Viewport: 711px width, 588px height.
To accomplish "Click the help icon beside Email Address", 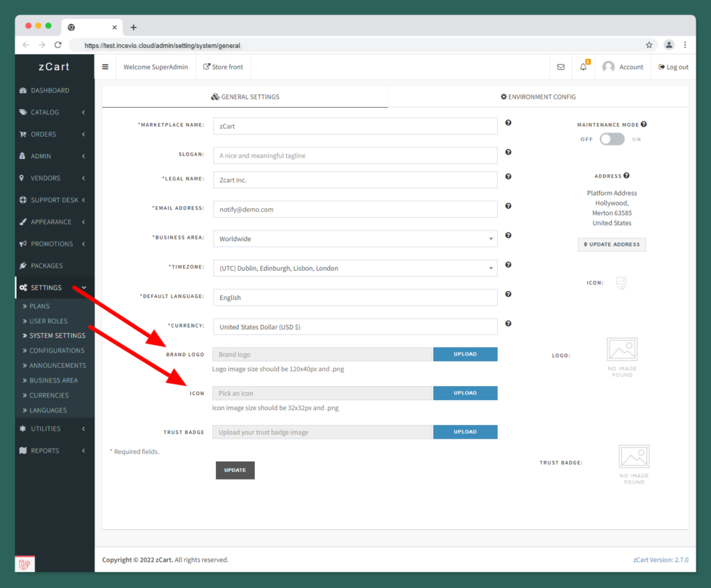I will [x=508, y=206].
